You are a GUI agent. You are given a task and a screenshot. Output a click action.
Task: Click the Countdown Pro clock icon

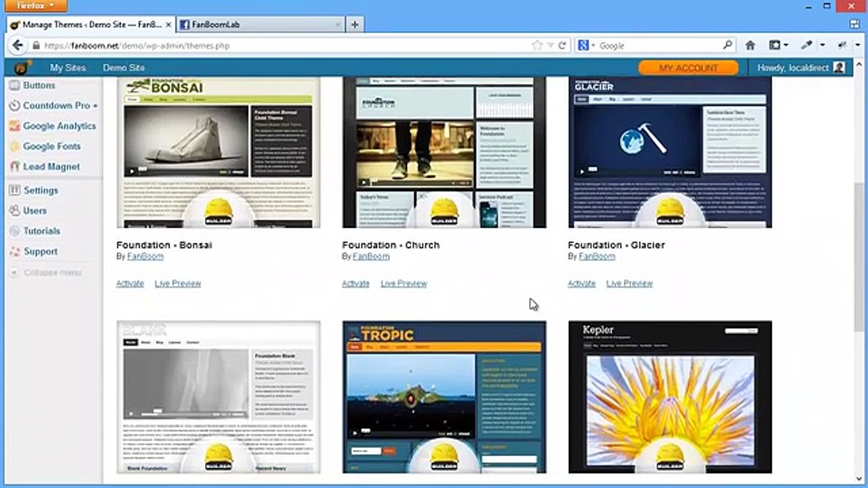[x=14, y=106]
